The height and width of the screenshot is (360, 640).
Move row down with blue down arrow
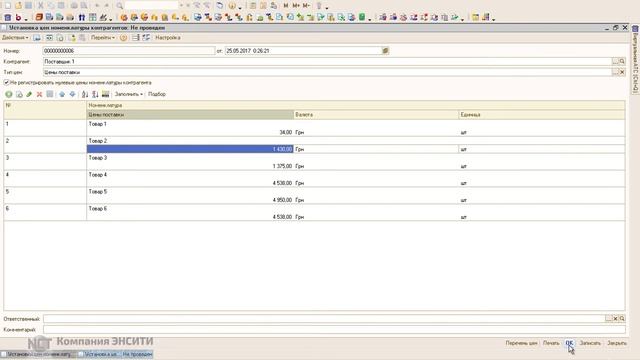pos(72,94)
